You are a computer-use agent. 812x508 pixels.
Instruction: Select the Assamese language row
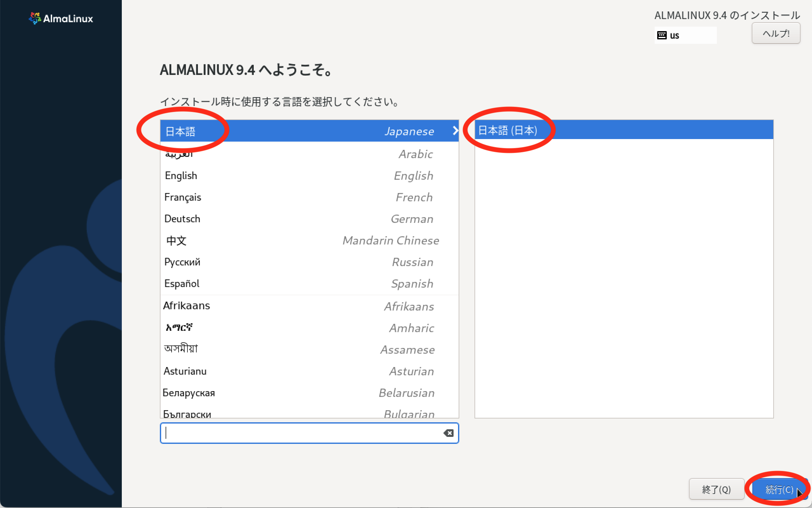click(309, 350)
